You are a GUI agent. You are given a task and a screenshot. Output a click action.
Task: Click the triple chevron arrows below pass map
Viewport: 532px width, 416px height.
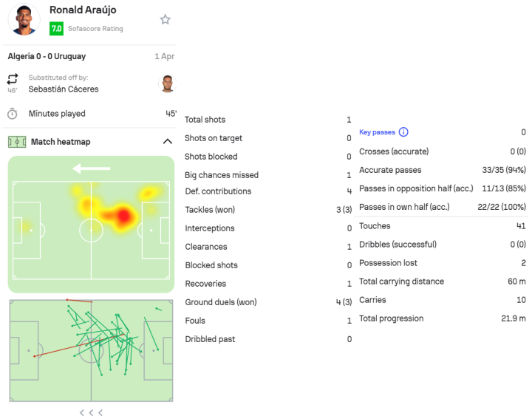tap(91, 412)
